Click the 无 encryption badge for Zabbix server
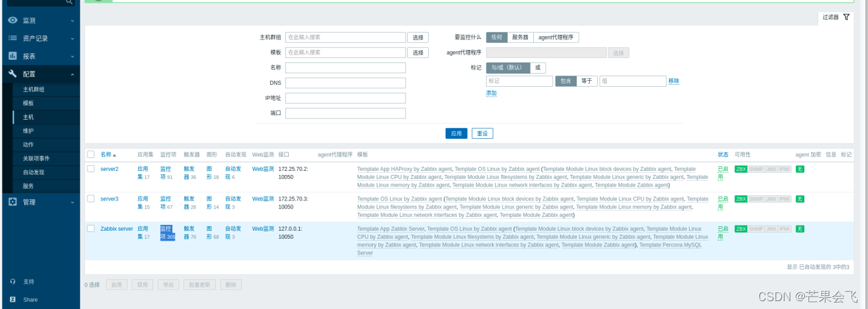 (800, 229)
